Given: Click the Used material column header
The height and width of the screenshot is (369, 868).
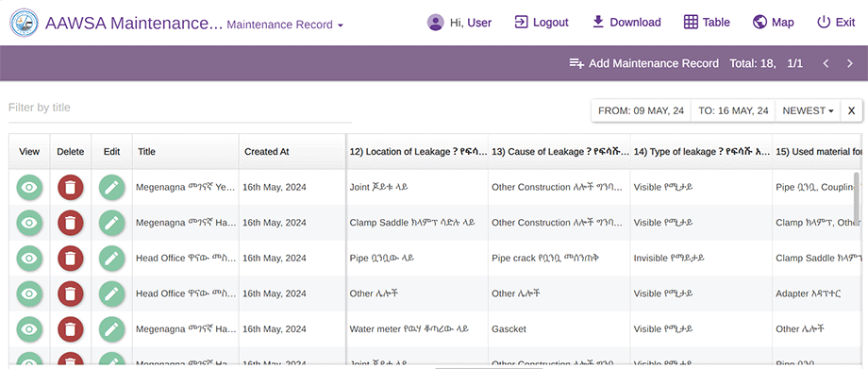Looking at the screenshot, I should (816, 151).
